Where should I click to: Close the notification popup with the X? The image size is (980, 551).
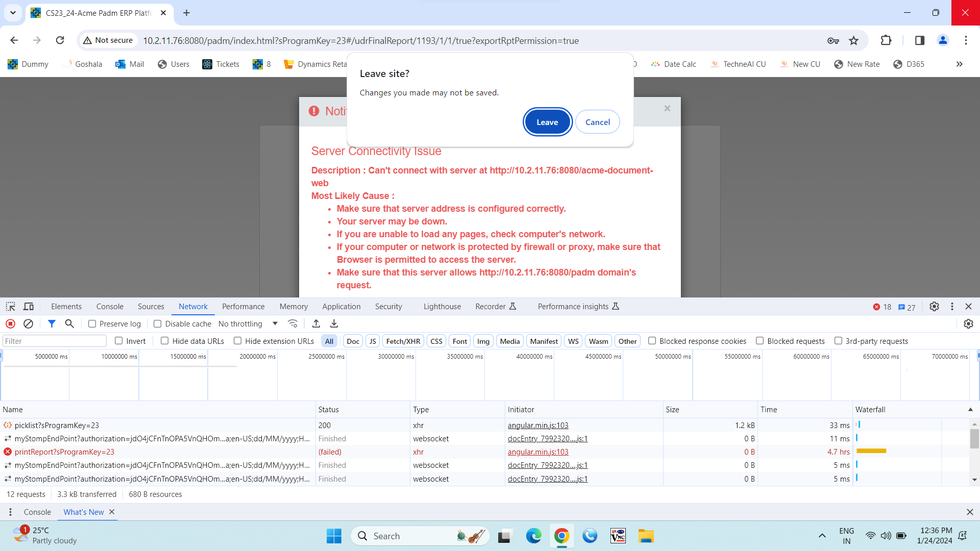tap(667, 109)
